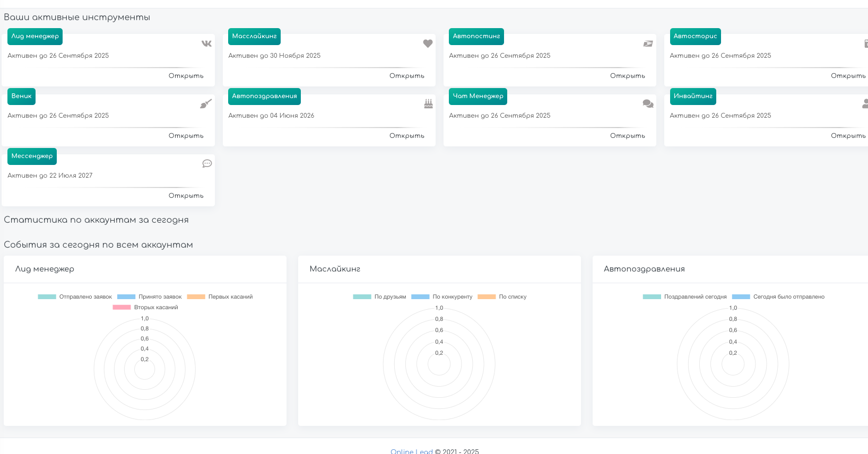Click the user icon on Инвайтинг card
Image resolution: width=868 pixels, height=454 pixels.
[x=865, y=103]
